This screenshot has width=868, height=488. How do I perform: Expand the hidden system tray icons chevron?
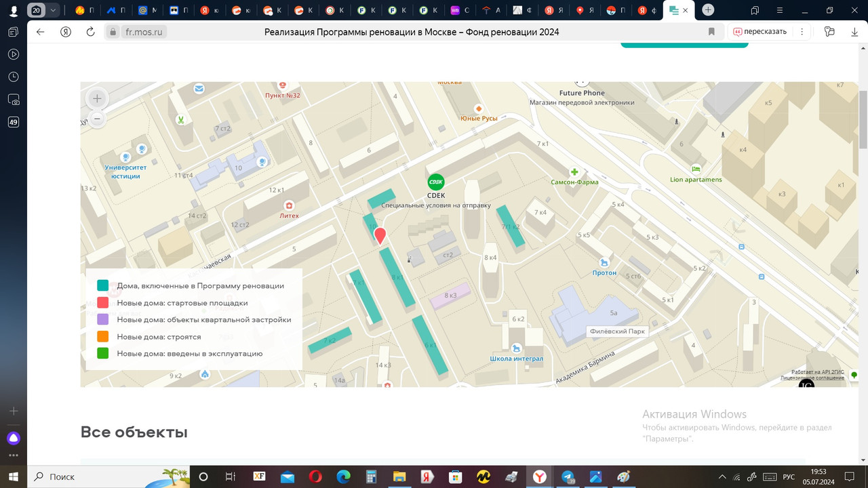tap(721, 477)
